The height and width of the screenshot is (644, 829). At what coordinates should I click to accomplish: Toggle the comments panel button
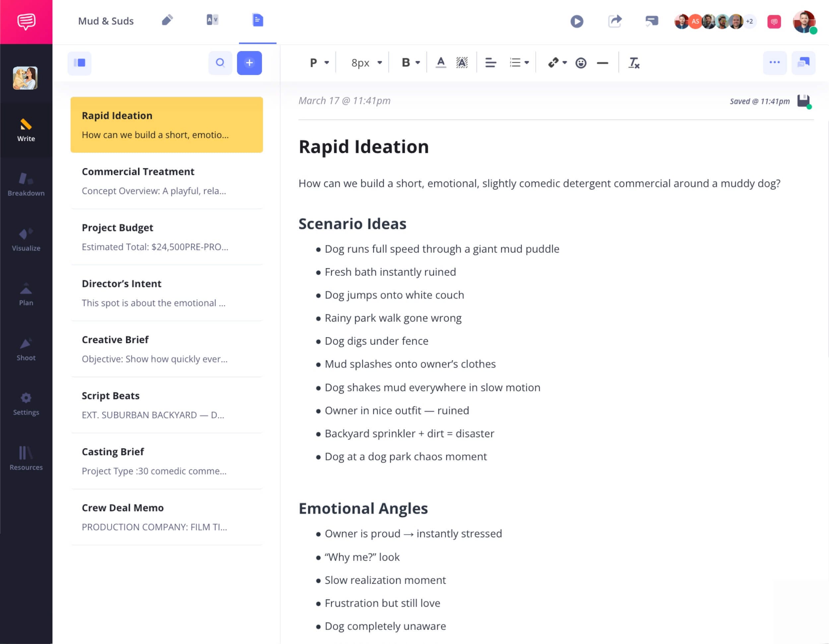[x=803, y=63]
